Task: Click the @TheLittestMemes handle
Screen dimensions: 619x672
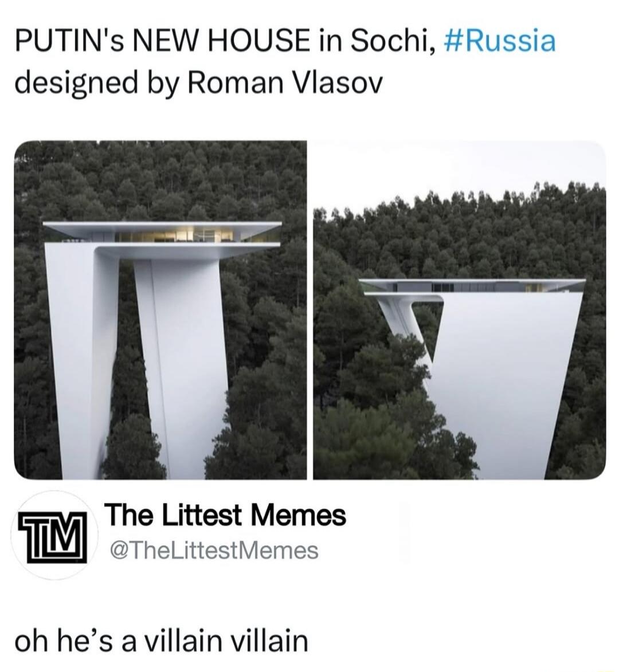Action: 214,551
